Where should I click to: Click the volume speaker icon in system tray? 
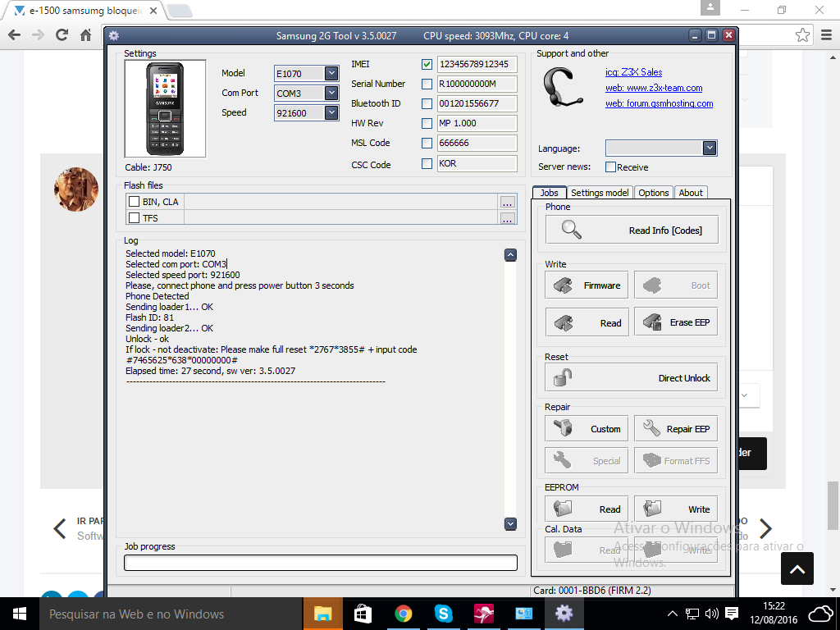[712, 614]
